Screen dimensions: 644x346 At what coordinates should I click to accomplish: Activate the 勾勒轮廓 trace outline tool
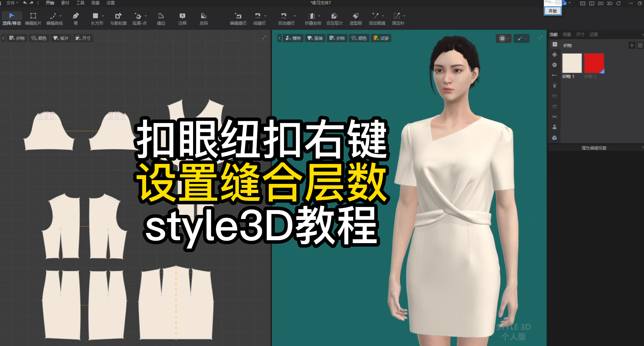coord(118,19)
